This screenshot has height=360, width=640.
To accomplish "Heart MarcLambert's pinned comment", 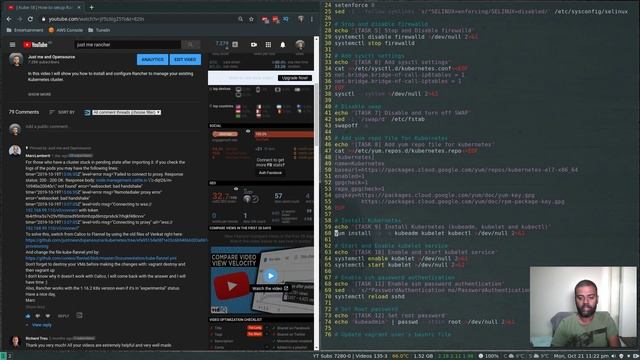I will [48, 316].
